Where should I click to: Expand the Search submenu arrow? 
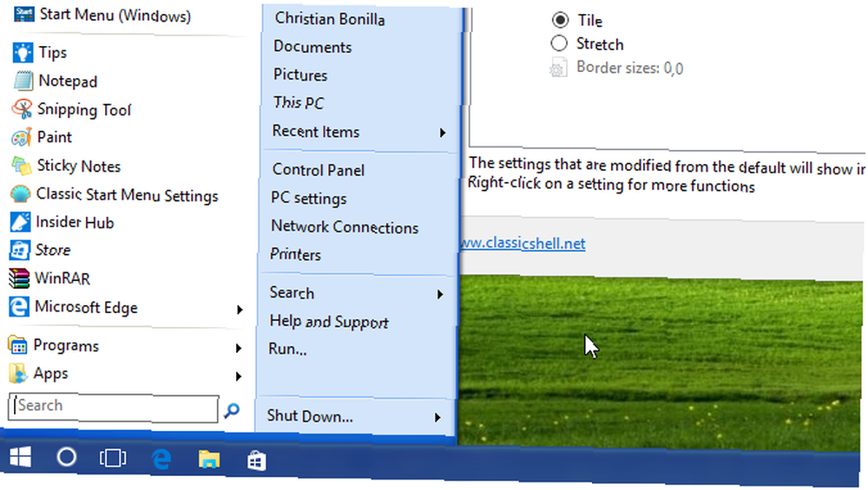click(440, 294)
